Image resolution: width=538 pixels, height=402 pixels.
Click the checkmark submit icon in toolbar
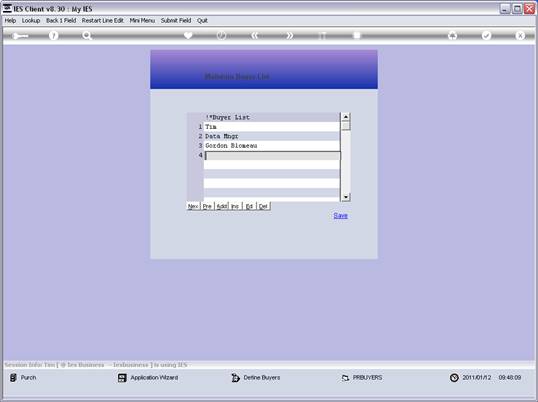486,35
